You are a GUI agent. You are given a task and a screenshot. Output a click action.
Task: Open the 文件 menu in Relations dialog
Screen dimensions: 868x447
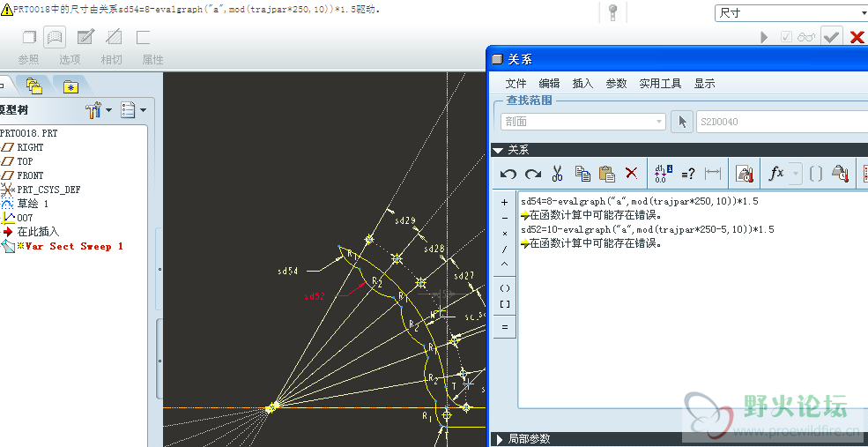point(516,83)
